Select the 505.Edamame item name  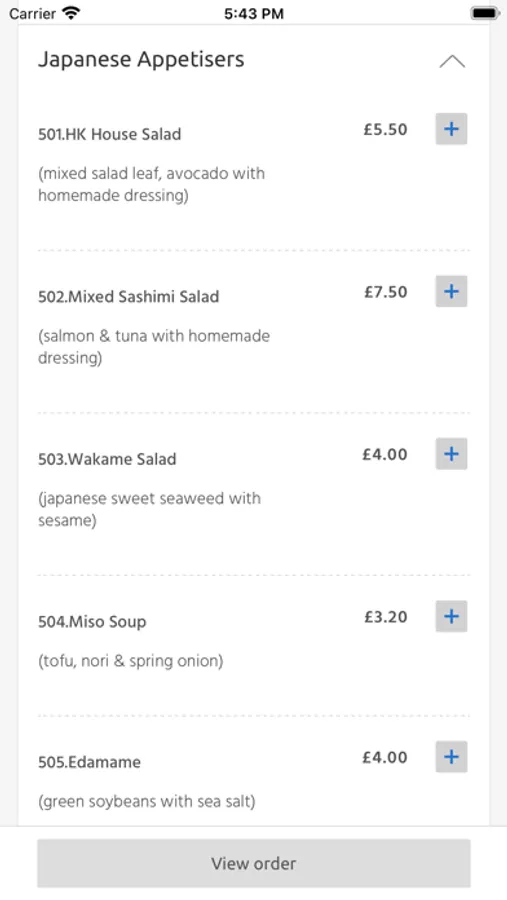click(90, 762)
